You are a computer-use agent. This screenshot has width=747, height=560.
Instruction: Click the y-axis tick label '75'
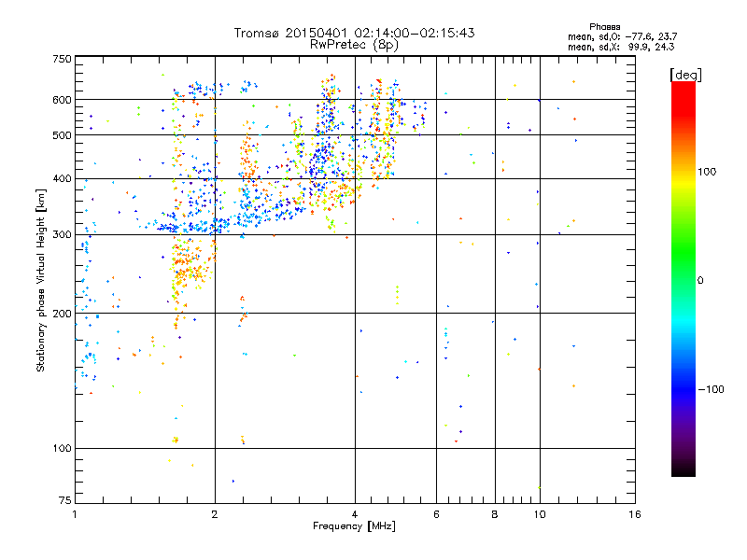click(x=65, y=500)
